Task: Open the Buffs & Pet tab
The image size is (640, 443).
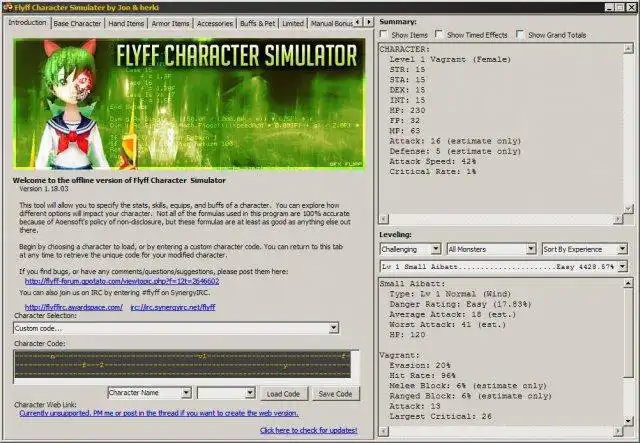Action: [258, 24]
